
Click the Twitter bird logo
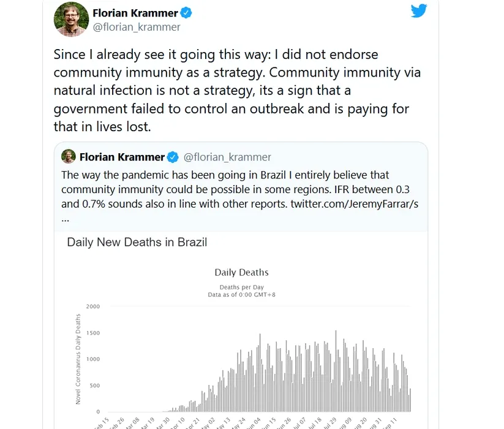[x=419, y=10]
